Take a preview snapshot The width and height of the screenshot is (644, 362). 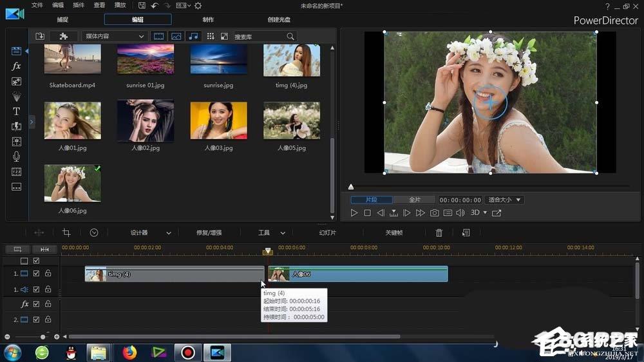click(x=434, y=213)
